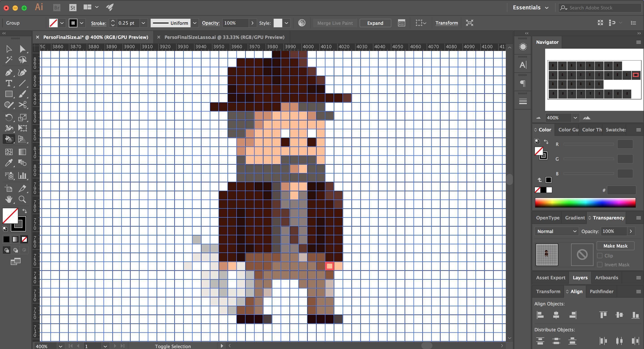Select the Direct Selection tool
The image size is (644, 349).
tap(23, 49)
